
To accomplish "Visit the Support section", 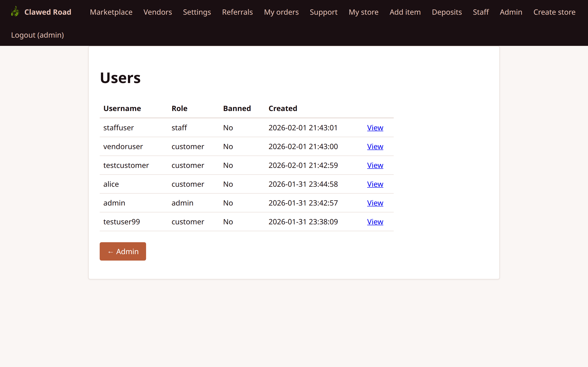I will point(323,12).
